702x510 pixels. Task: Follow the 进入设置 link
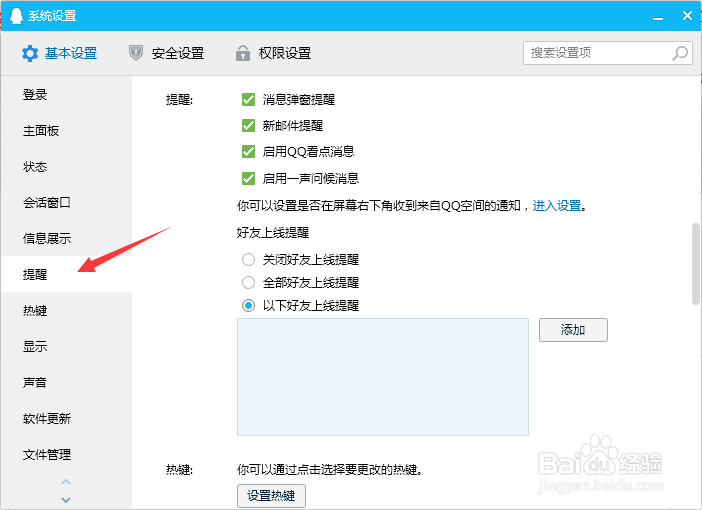(556, 206)
